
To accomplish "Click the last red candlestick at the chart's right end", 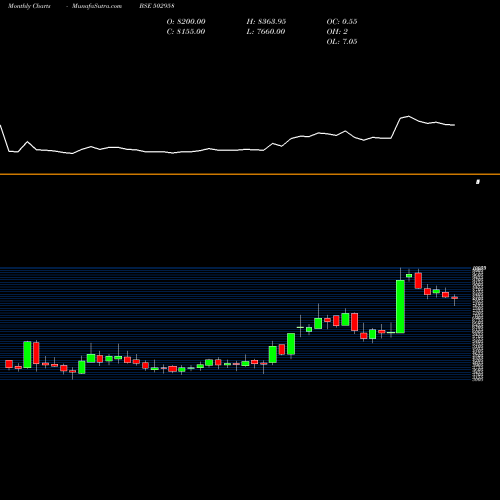I will click(455, 298).
